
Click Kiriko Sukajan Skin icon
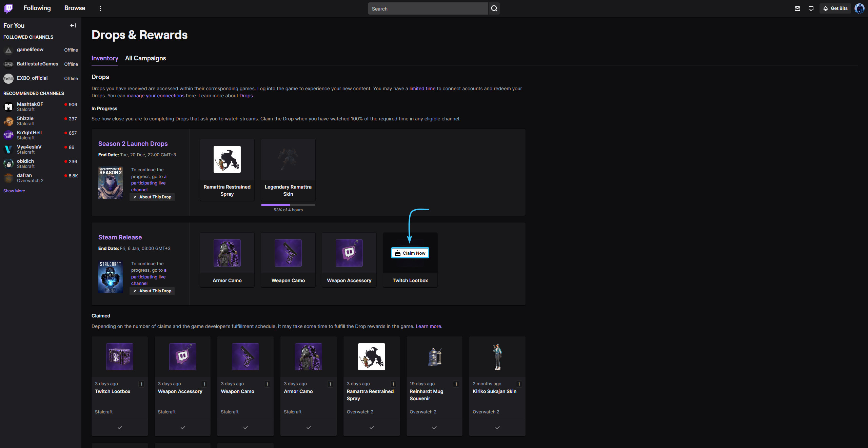pos(497,357)
